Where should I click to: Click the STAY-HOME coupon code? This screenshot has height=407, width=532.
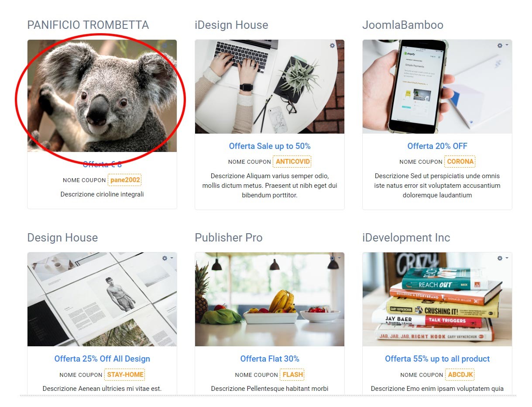124,375
